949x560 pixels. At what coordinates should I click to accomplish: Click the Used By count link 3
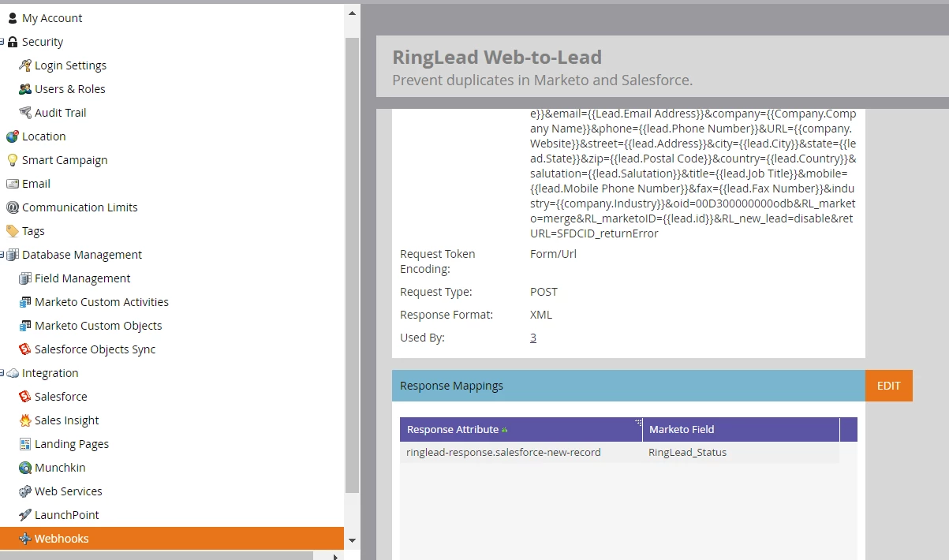tap(533, 338)
